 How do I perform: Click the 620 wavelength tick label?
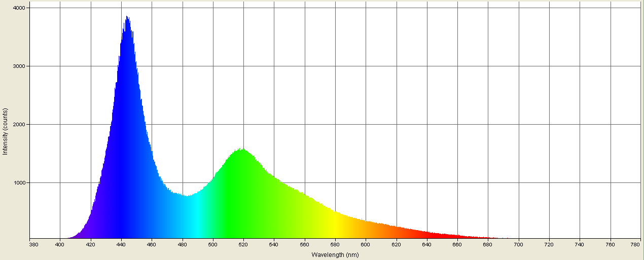[397, 245]
